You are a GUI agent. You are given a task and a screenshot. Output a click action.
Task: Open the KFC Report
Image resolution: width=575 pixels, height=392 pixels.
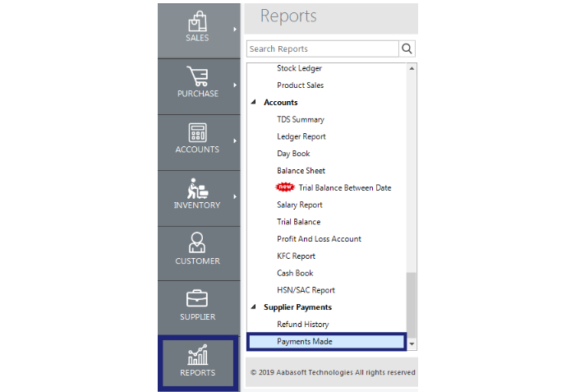pyautogui.click(x=296, y=256)
